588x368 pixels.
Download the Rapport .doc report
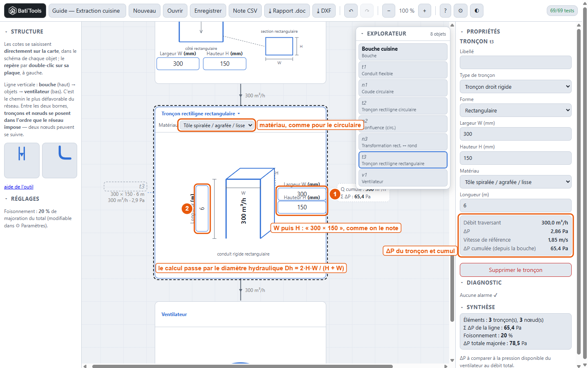[x=287, y=11]
